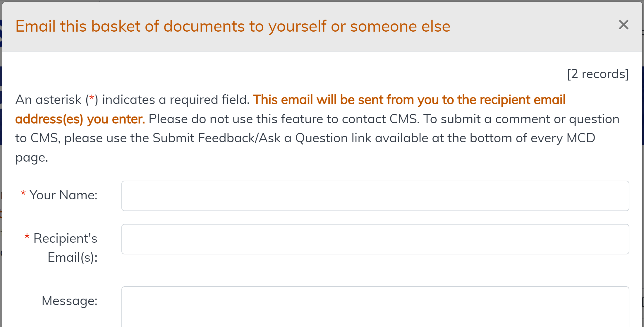Click the red asterisk in the instructions sentence
This screenshot has height=327, width=644.
tap(92, 98)
